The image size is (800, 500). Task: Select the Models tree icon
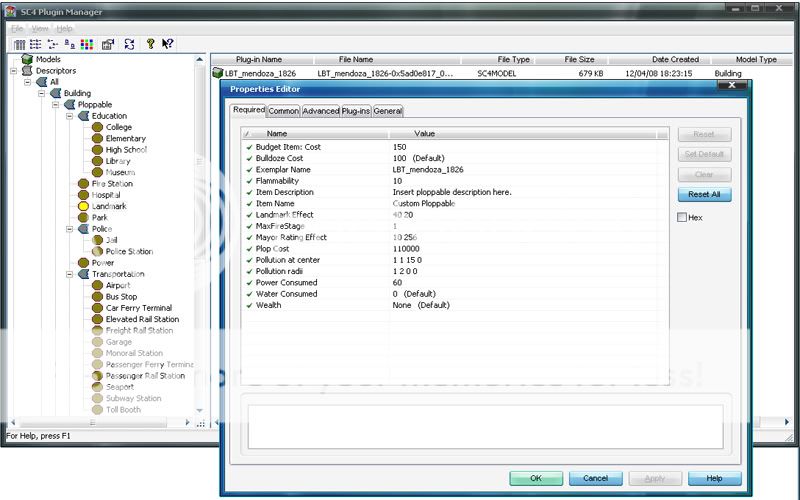pos(27,60)
